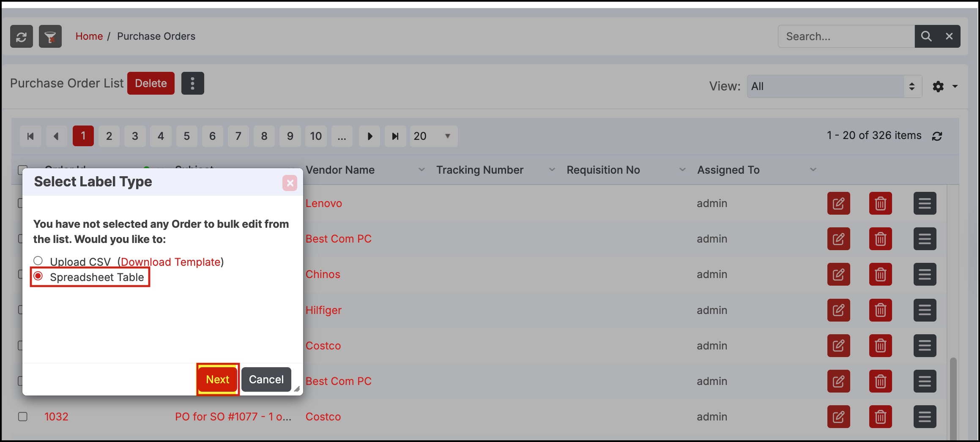Open the Hilfiger vendor link
The height and width of the screenshot is (442, 980).
pos(323,310)
